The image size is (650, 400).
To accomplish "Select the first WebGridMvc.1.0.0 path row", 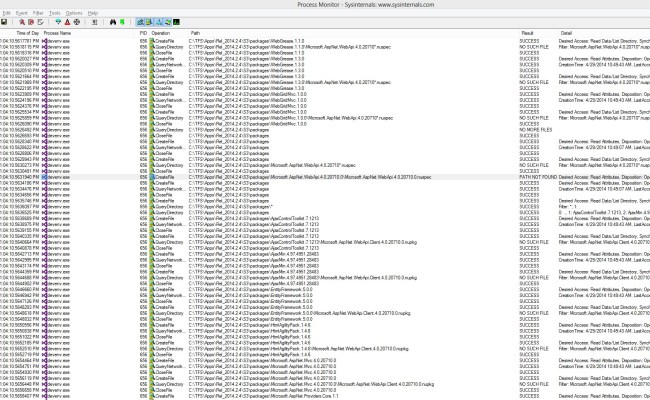I will (247, 94).
